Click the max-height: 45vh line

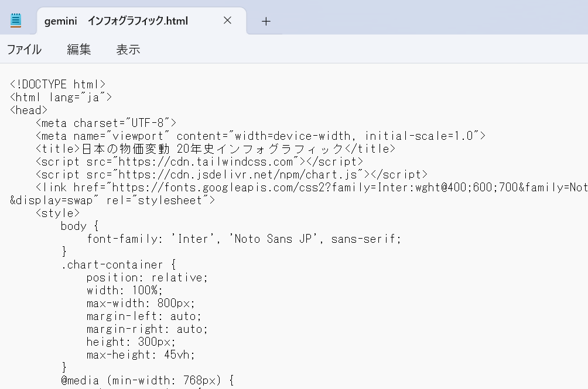coord(141,354)
